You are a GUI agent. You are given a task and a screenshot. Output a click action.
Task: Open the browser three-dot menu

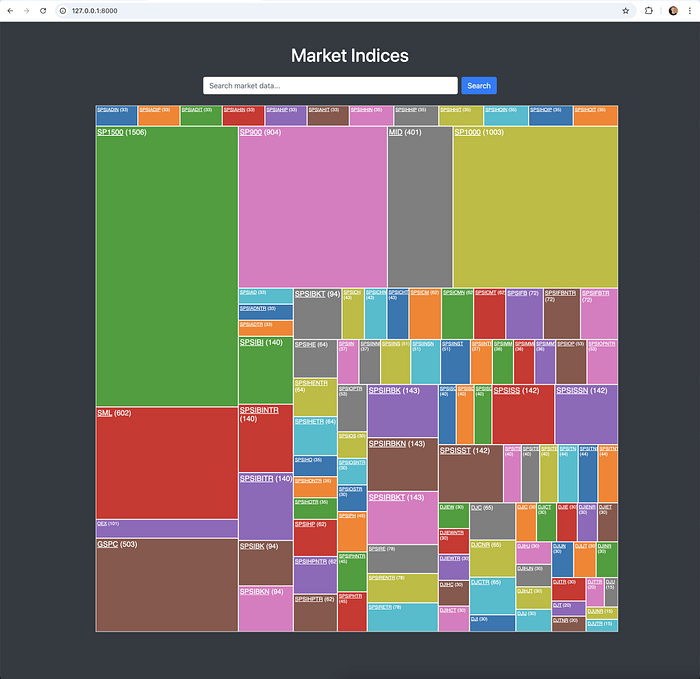point(690,11)
